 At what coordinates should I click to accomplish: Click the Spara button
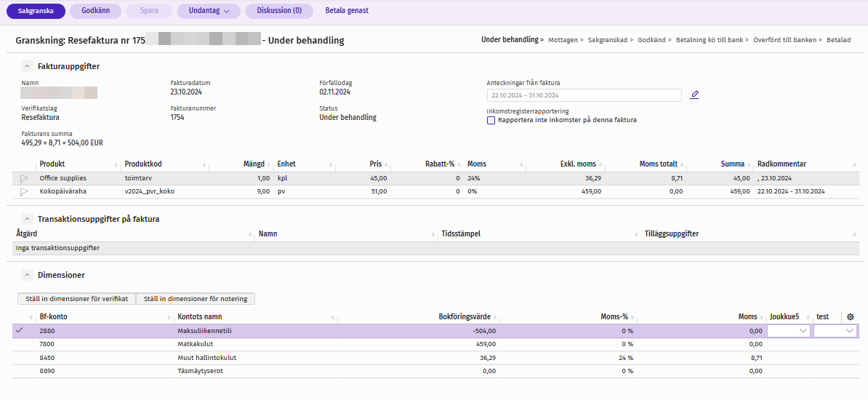[149, 11]
